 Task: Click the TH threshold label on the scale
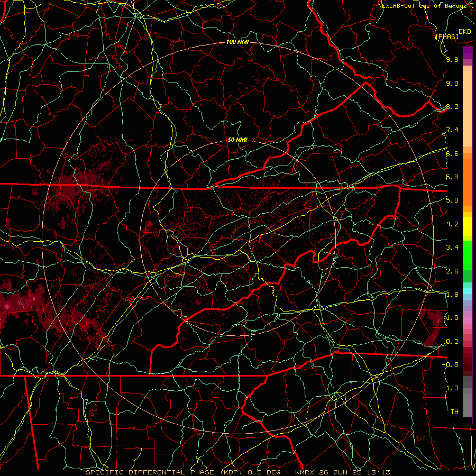pos(454,412)
